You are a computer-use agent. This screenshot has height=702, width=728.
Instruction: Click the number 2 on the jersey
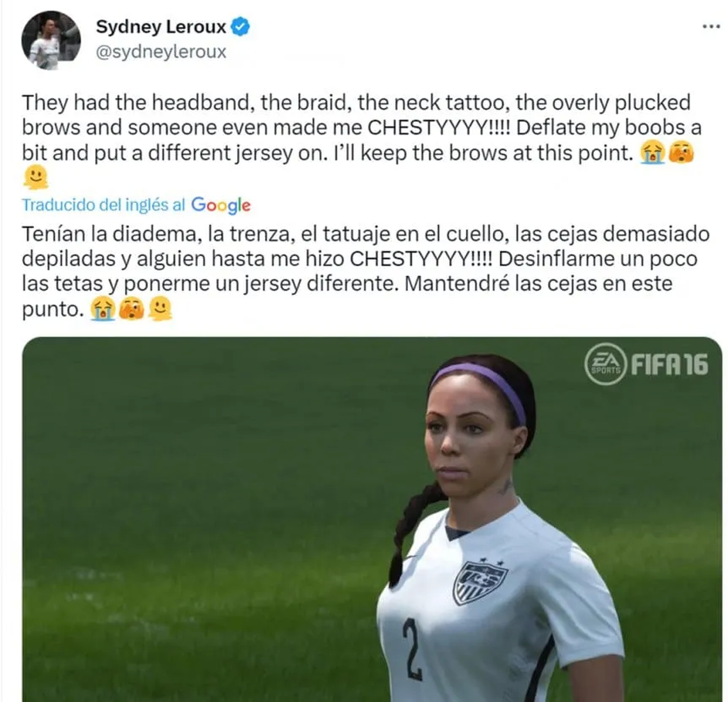(x=413, y=650)
